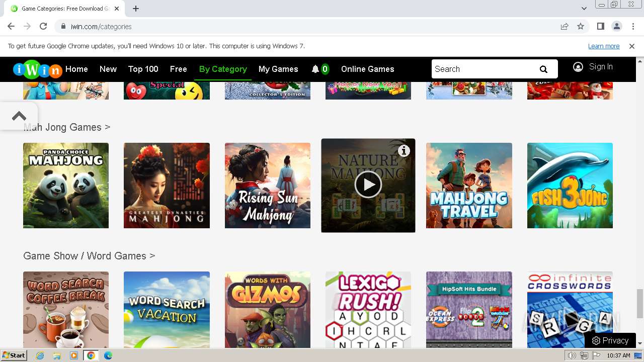
Task: Click the search magnifier icon
Action: coord(543,69)
